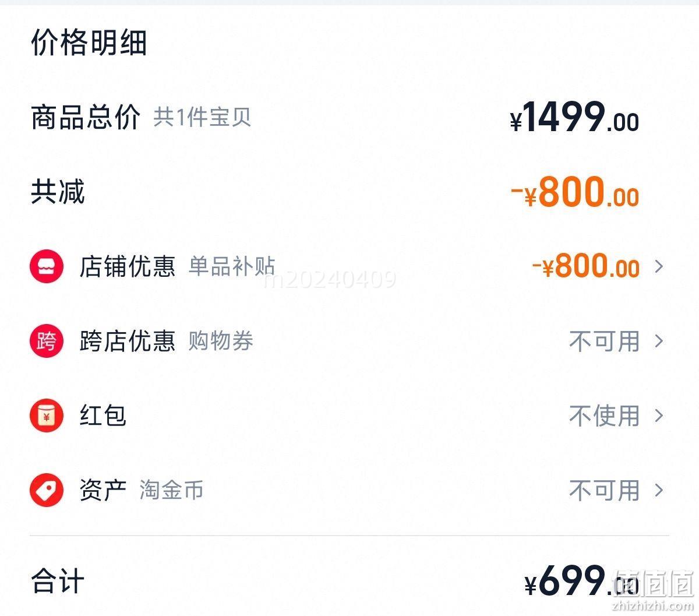Tap the 商品总价 ¥1499.00 amount

click(574, 117)
